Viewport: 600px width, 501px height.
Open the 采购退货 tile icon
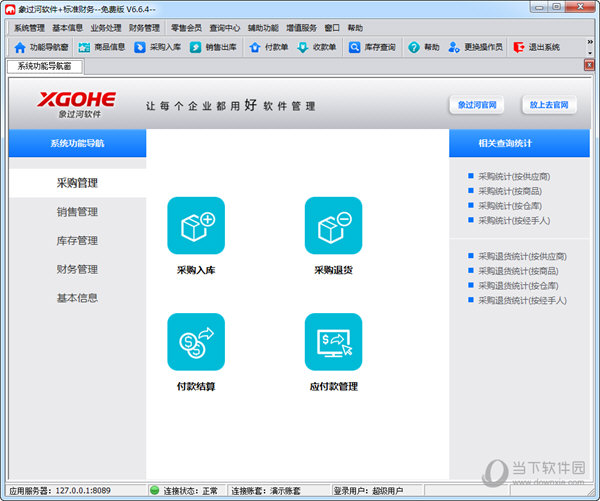click(333, 226)
